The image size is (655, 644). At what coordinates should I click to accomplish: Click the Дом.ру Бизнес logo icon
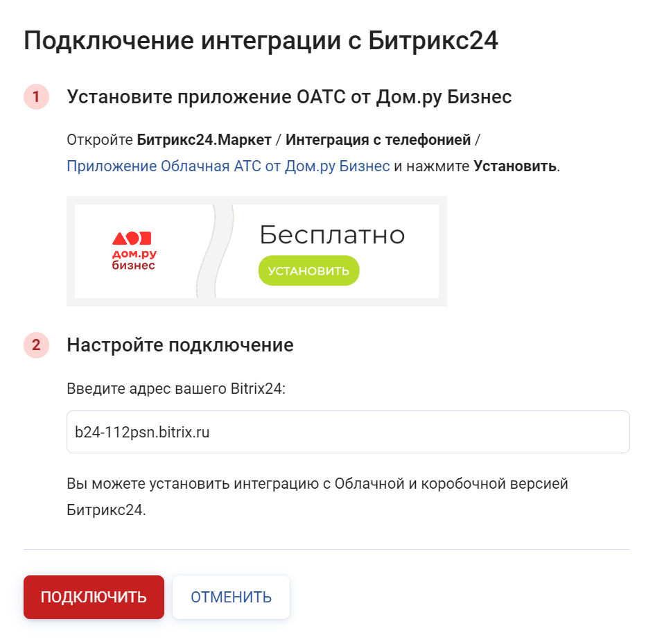coord(133,251)
